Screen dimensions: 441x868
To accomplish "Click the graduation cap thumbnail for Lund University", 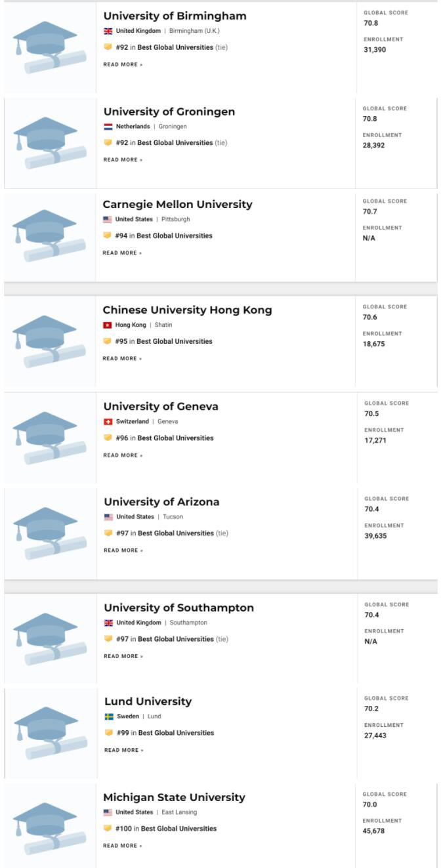I will pyautogui.click(x=51, y=733).
